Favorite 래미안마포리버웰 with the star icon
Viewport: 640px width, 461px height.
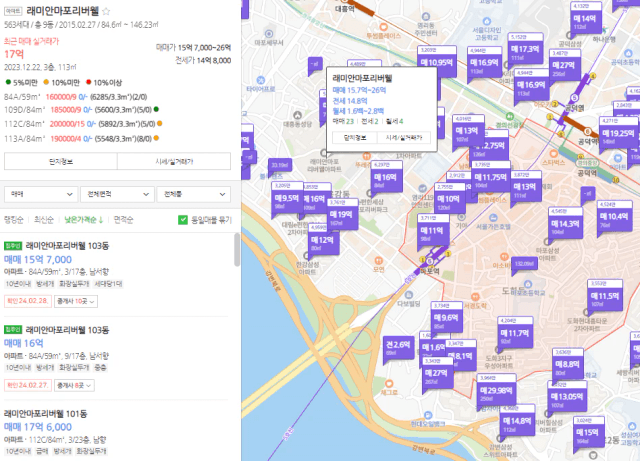pos(106,11)
